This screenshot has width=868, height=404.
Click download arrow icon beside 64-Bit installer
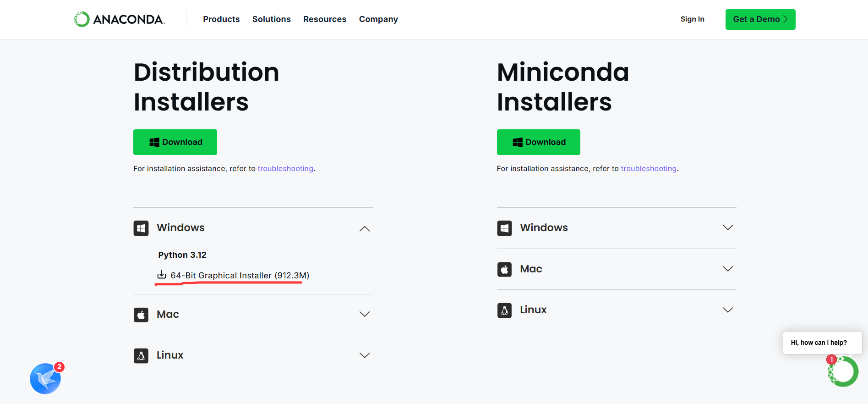162,275
